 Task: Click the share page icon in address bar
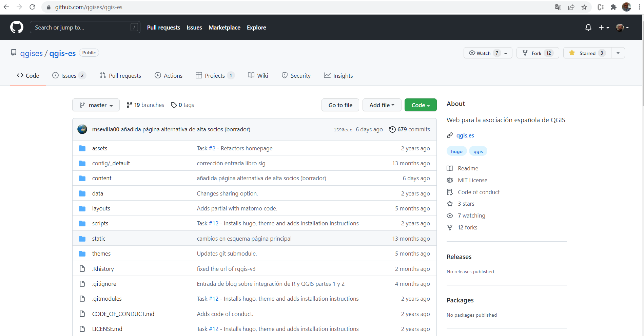coord(571,7)
